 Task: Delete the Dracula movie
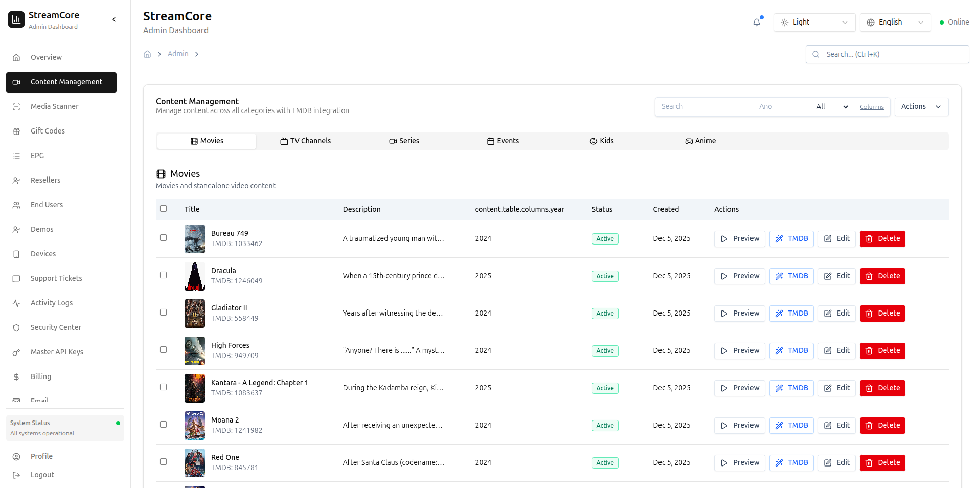[882, 276]
